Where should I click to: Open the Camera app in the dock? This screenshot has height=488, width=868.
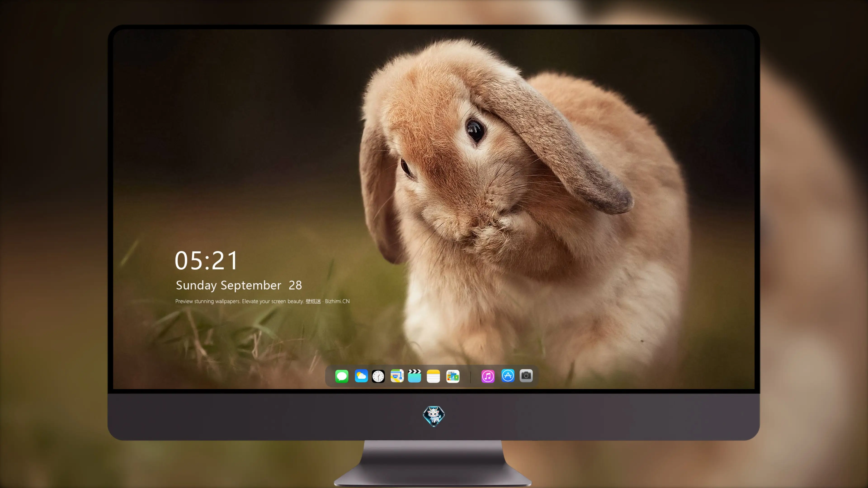[x=526, y=375]
